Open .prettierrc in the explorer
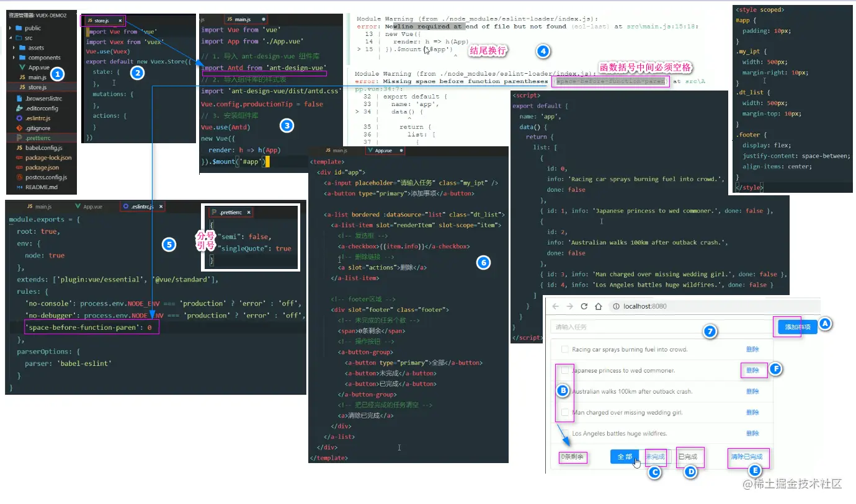 pyautogui.click(x=38, y=138)
